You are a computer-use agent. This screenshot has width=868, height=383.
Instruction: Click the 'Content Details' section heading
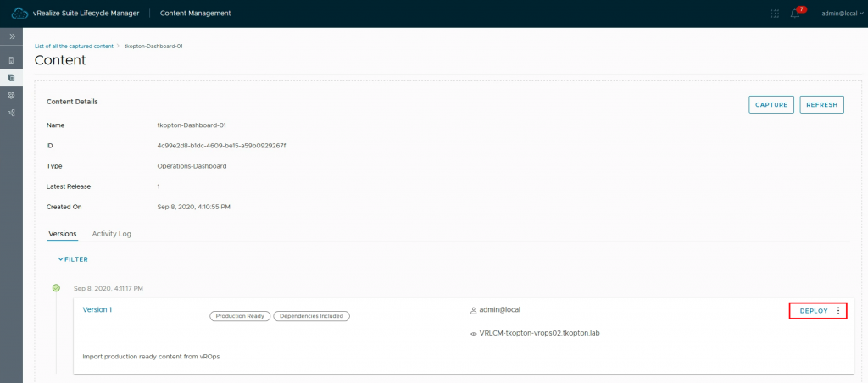pos(72,102)
